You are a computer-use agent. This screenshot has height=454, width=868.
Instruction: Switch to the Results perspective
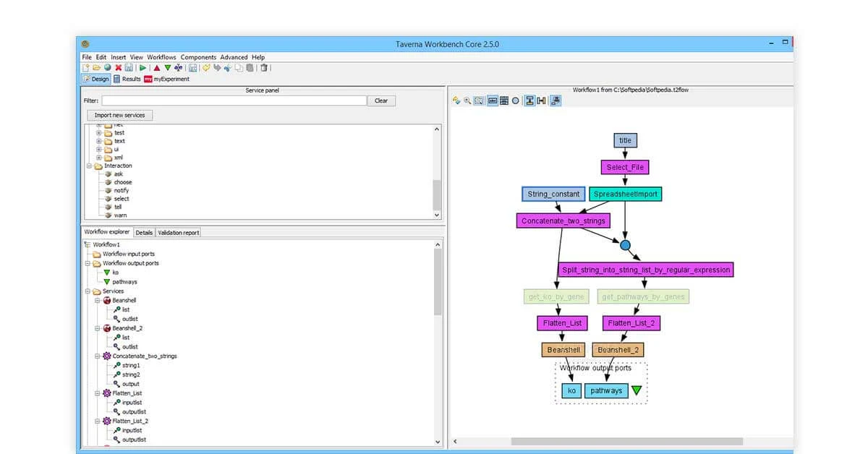tap(127, 80)
